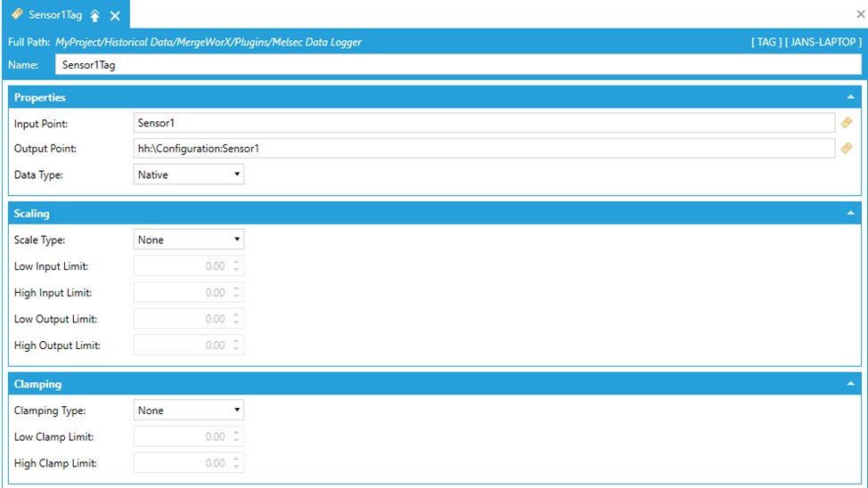The height and width of the screenshot is (488, 868).
Task: Increase High Output Limit with up arrow
Action: click(x=236, y=341)
